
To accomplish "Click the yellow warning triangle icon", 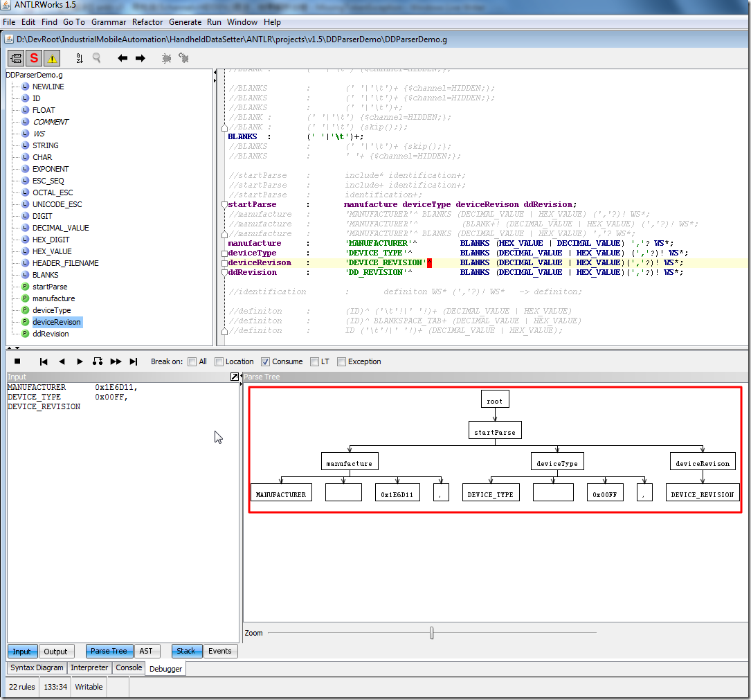I will (x=52, y=58).
